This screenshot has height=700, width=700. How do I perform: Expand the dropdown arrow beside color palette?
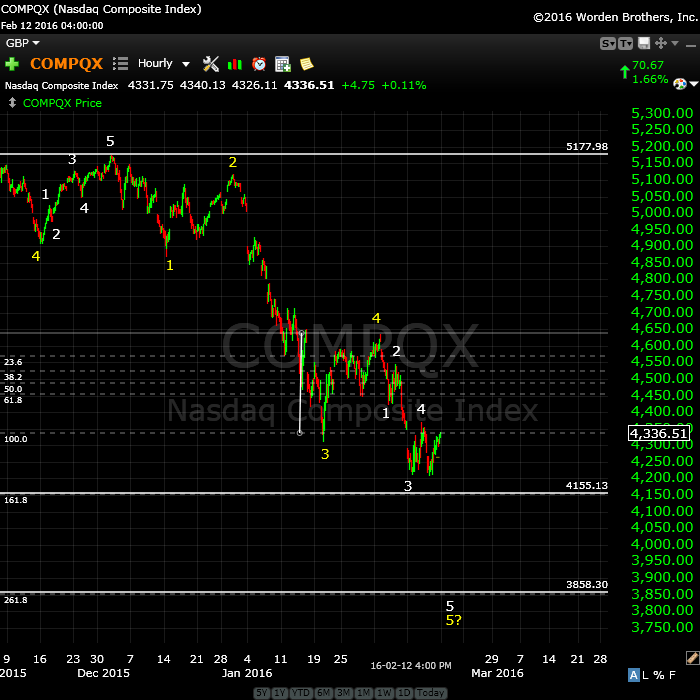pyautogui.click(x=693, y=84)
